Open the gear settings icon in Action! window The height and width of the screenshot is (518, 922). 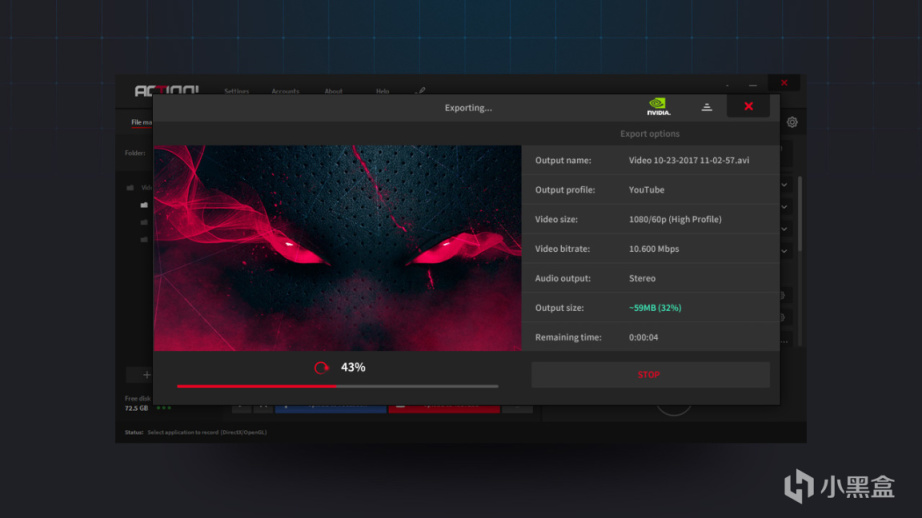(x=792, y=122)
